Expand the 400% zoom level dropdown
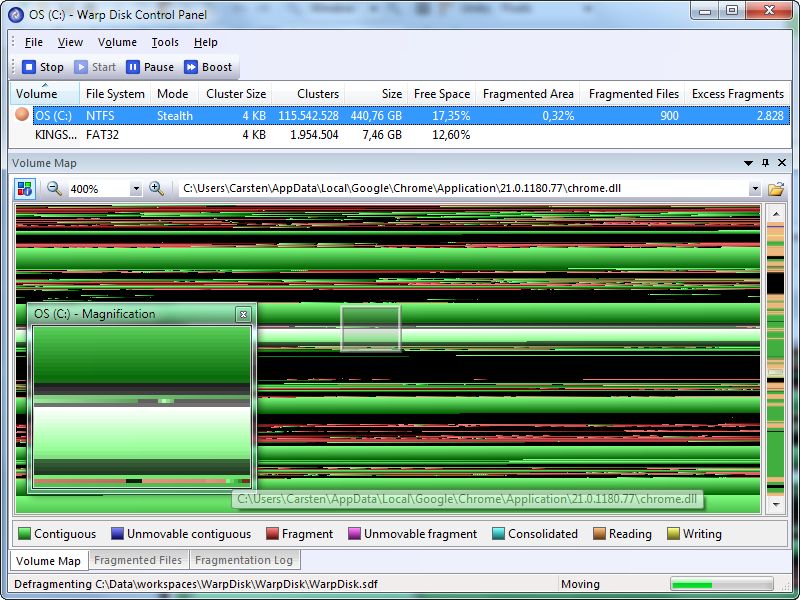Image resolution: width=800 pixels, height=600 pixels. pos(136,189)
